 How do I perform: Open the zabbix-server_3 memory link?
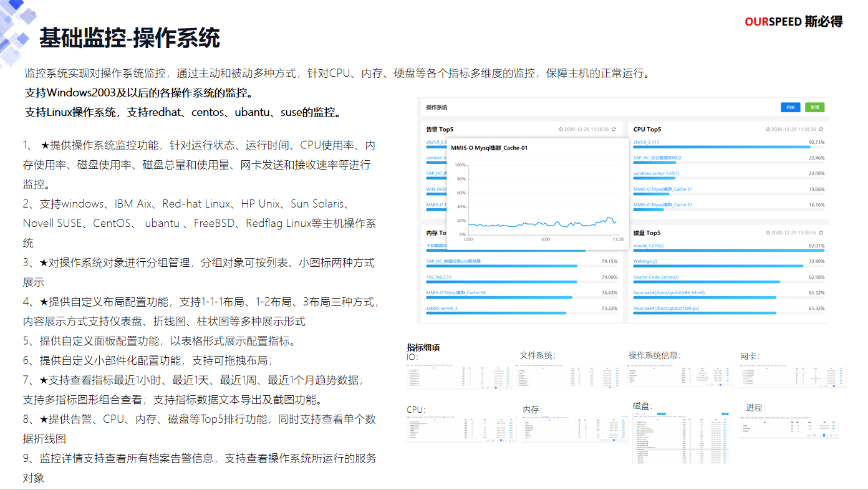(441, 308)
